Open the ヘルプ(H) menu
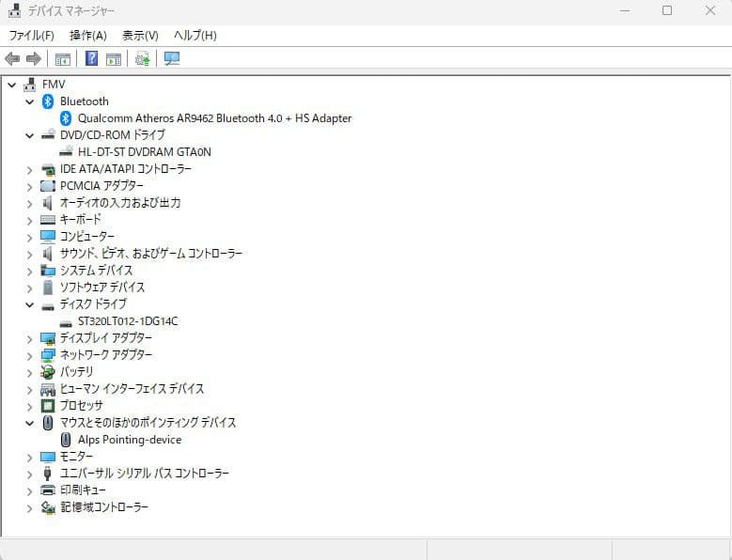This screenshot has height=560, width=732. 195,36
